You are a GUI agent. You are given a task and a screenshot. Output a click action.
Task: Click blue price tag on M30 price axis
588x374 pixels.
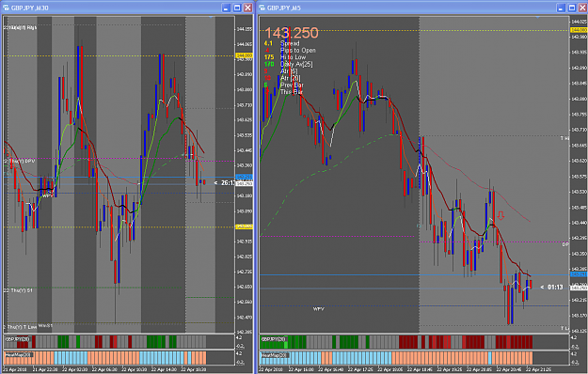tap(244, 177)
